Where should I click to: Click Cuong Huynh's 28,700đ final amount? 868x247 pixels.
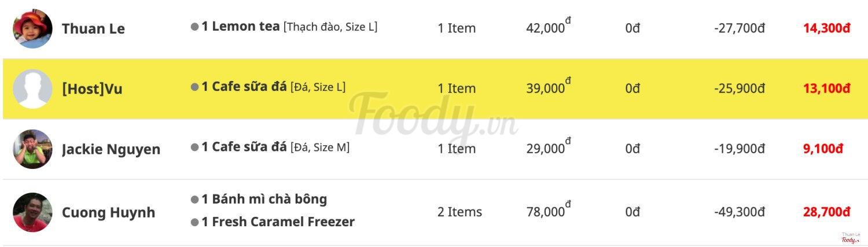[826, 212]
